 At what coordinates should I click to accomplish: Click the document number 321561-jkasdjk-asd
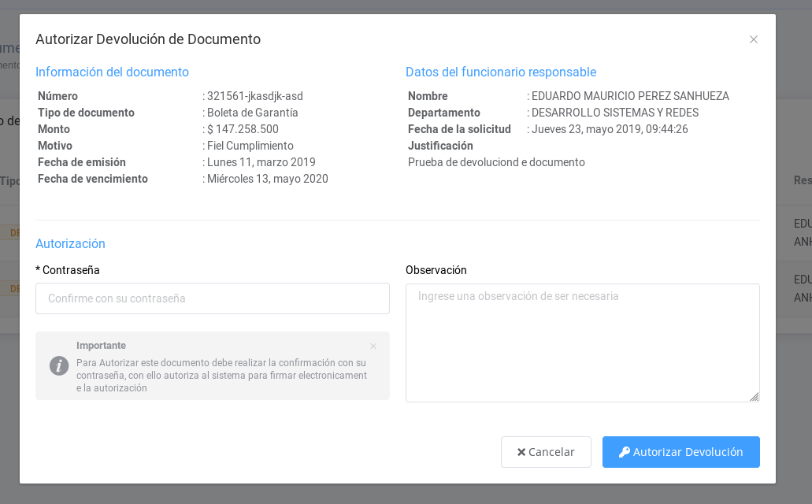click(254, 96)
